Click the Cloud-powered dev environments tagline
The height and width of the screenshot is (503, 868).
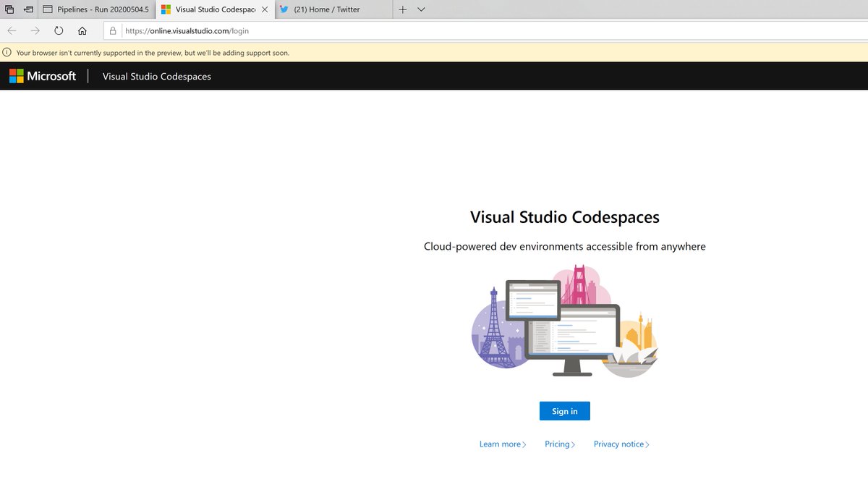tap(565, 247)
